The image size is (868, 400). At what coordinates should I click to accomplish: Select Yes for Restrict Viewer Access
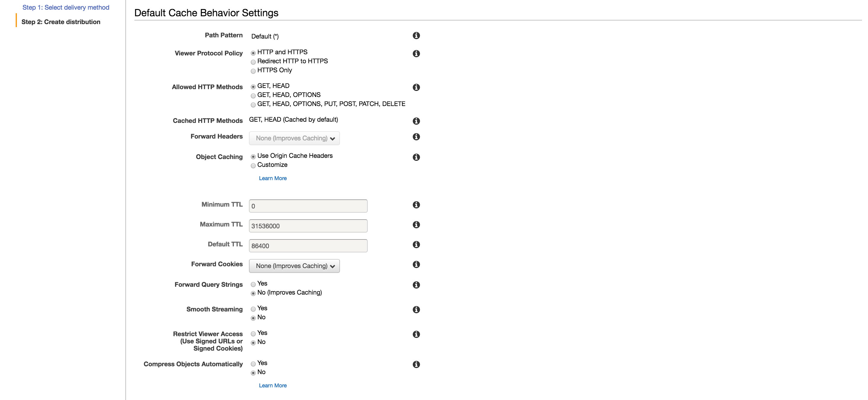(x=253, y=334)
